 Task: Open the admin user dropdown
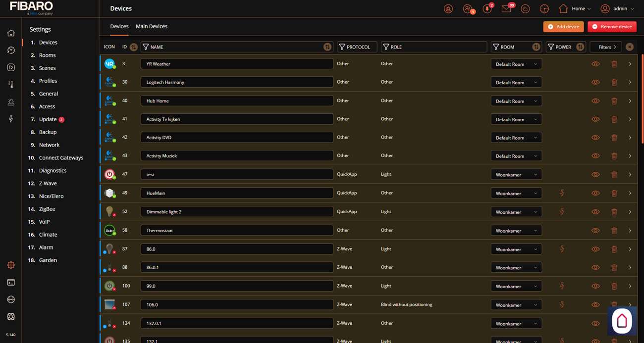[x=617, y=9]
